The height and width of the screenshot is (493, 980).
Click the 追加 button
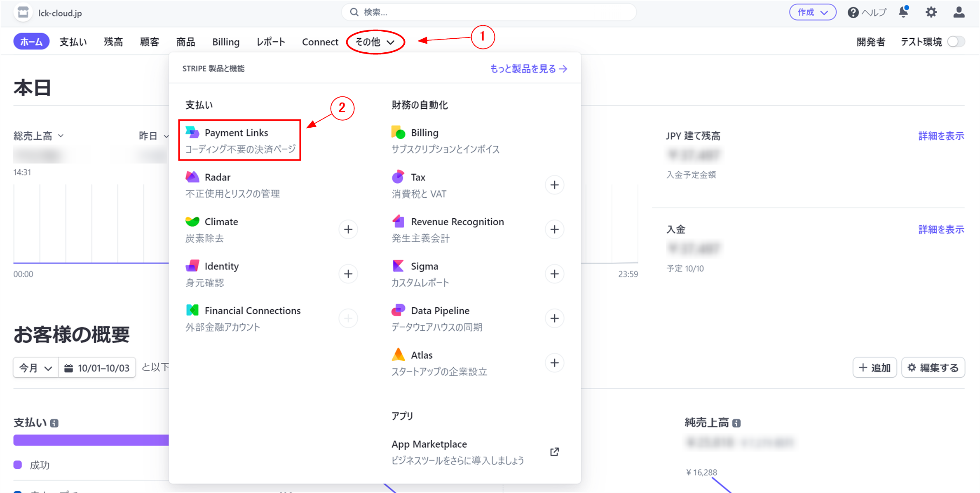point(874,368)
